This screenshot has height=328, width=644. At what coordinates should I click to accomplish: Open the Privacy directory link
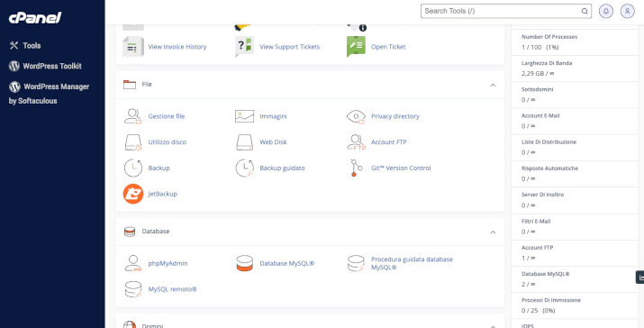pos(395,116)
